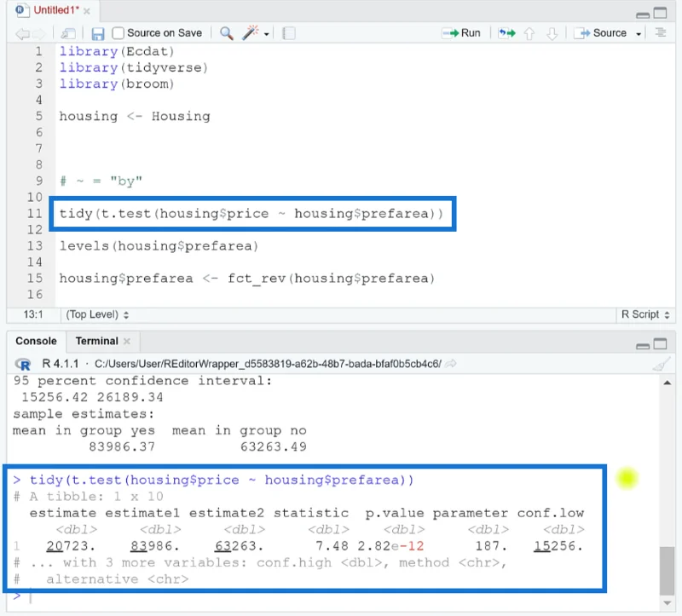
Task: Minimize the console pane
Action: tap(643, 346)
